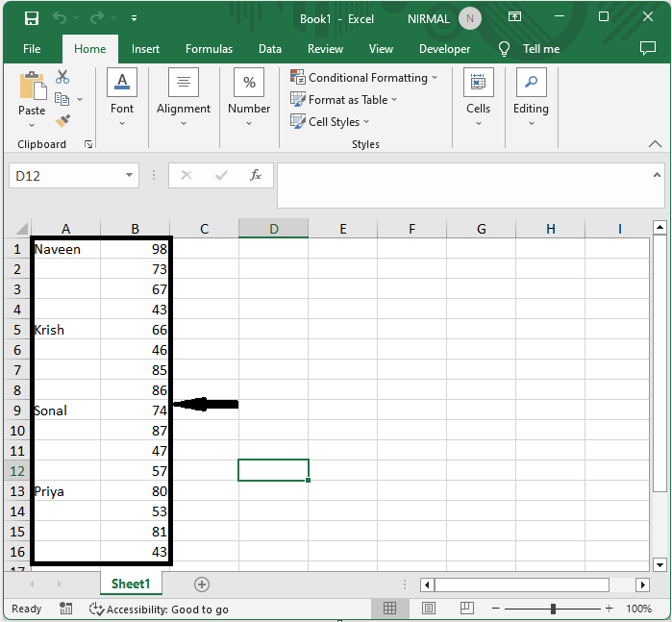Switch to Normal view
Screen dimensions: 672x622
389,608
